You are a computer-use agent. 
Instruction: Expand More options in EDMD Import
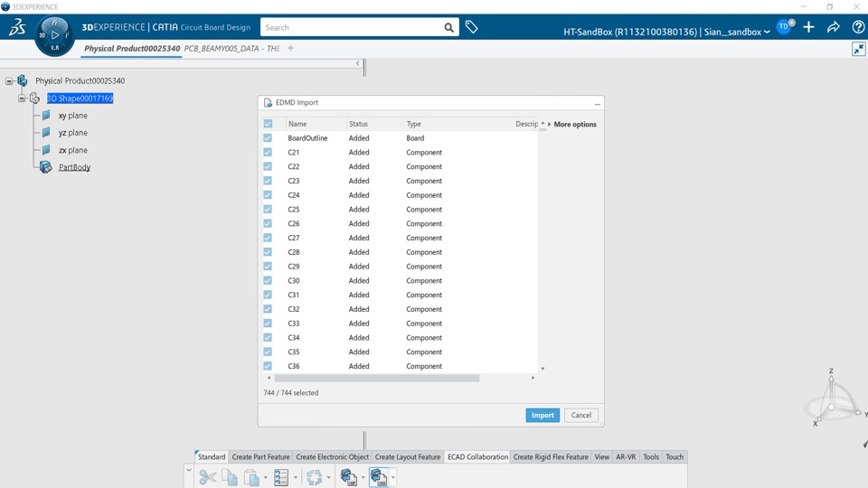click(x=571, y=125)
